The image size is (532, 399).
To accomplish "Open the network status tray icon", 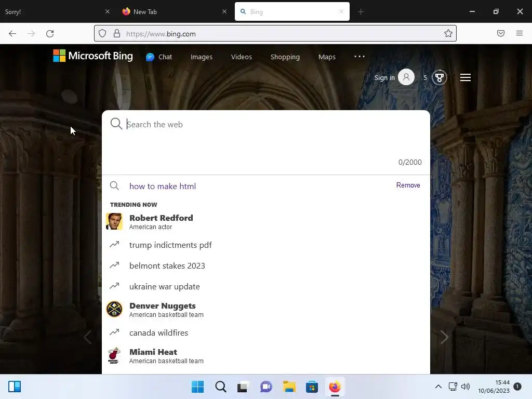I will coord(453,387).
